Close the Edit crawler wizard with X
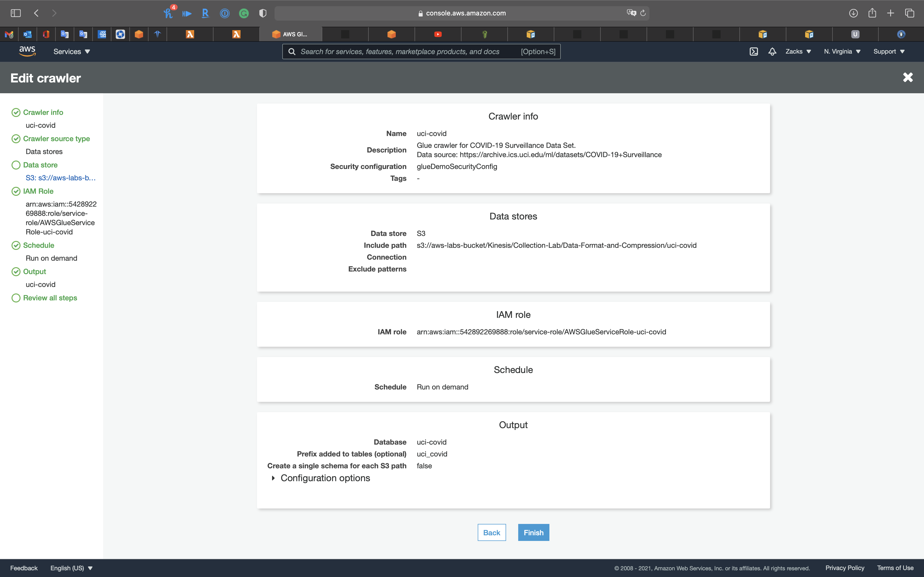The height and width of the screenshot is (577, 924). [x=907, y=78]
